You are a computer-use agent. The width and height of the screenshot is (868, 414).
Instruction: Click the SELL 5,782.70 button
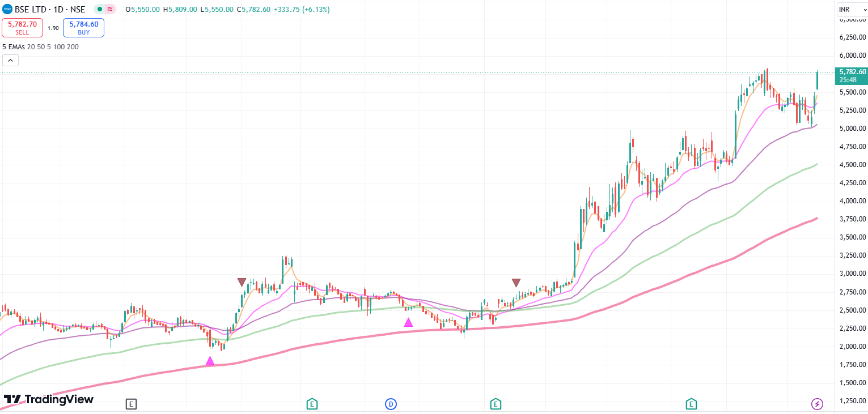(x=22, y=28)
